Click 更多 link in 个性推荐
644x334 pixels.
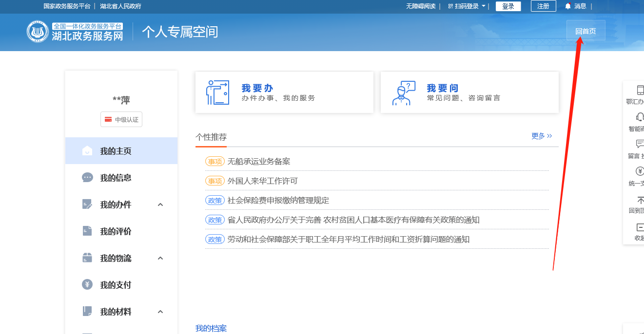point(542,136)
